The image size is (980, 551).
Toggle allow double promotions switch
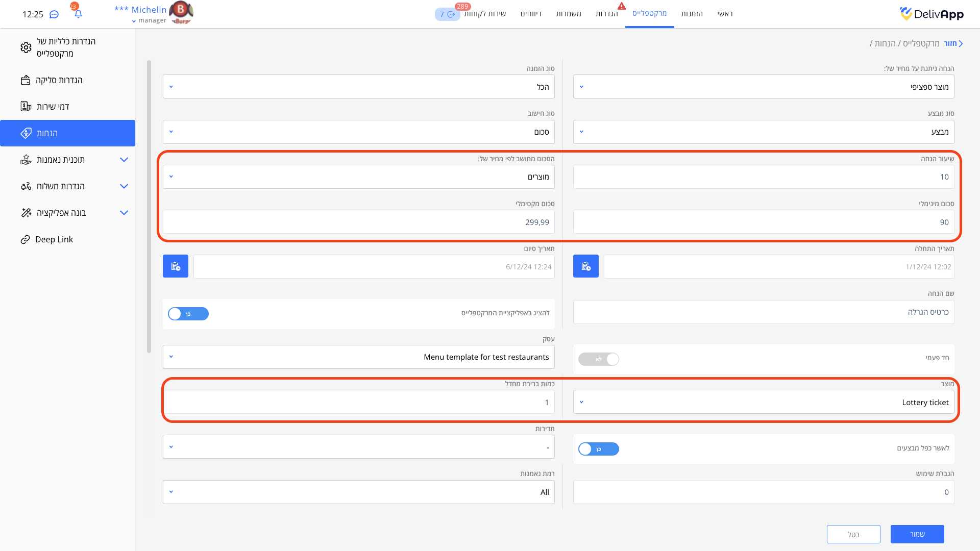coord(598,449)
